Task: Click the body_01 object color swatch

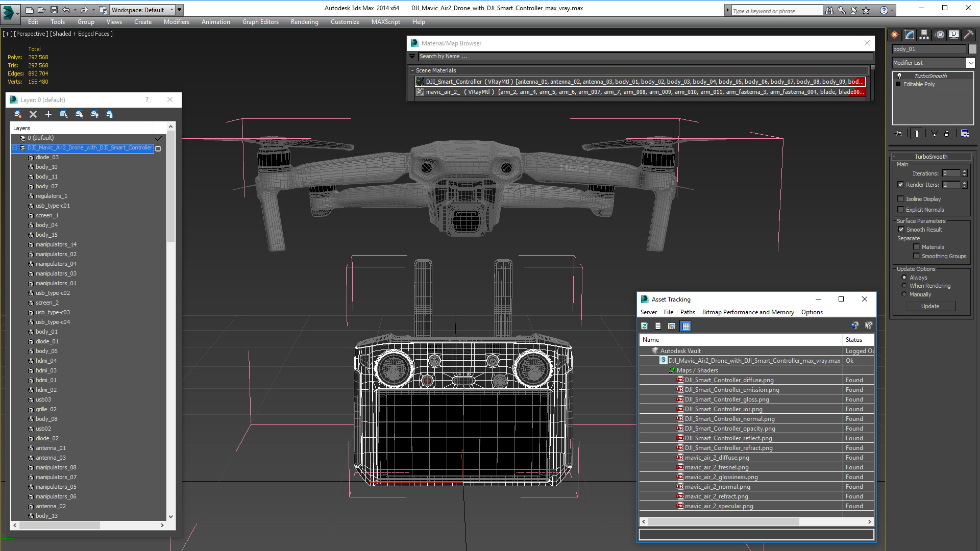Action: pos(972,49)
